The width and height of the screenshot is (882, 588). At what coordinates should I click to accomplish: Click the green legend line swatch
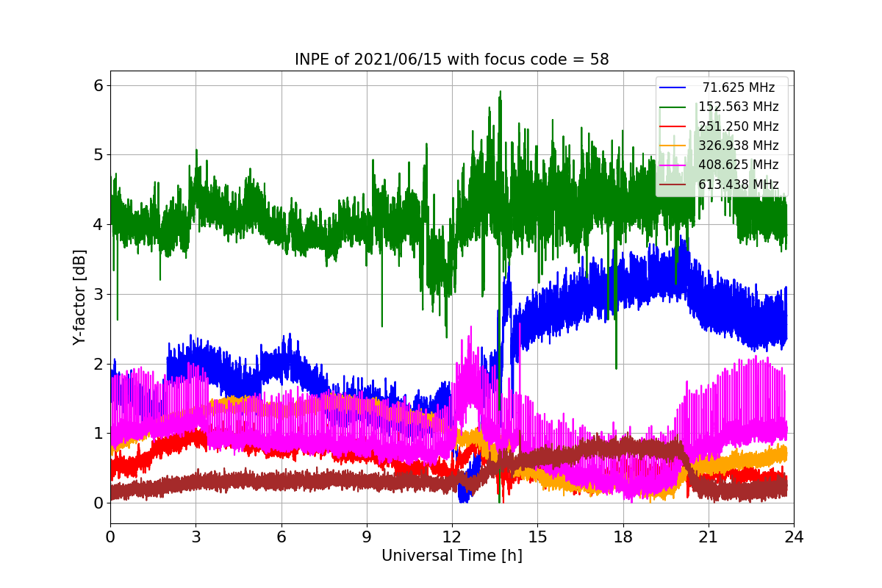tap(673, 107)
